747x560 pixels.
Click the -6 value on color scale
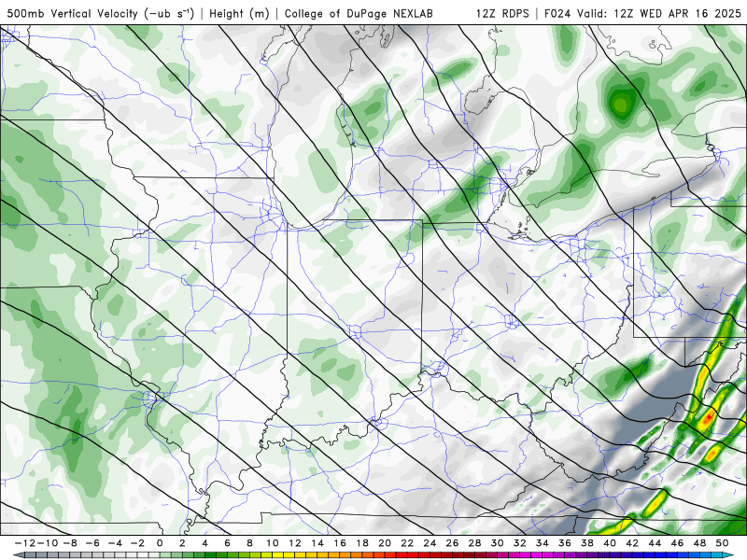(92, 543)
